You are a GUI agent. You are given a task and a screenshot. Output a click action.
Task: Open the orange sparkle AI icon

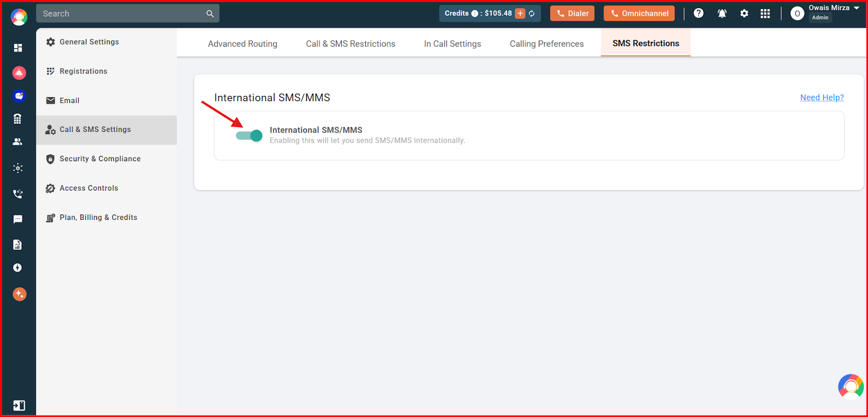click(20, 294)
